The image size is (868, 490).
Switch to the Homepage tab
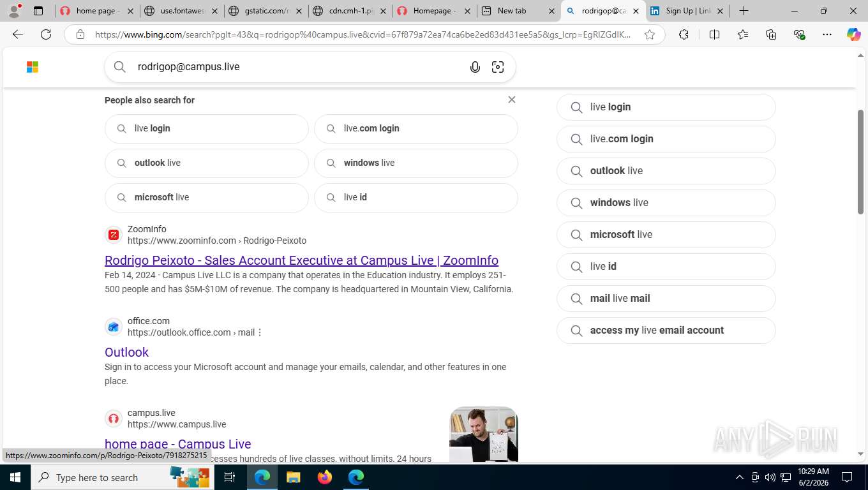[434, 11]
